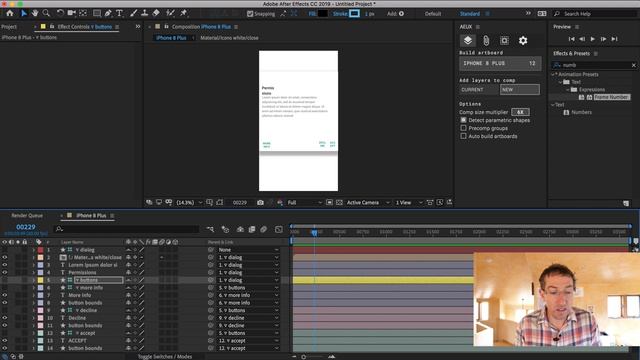Switch to Default workspace
The width and height of the screenshot is (640, 360).
pos(433,14)
